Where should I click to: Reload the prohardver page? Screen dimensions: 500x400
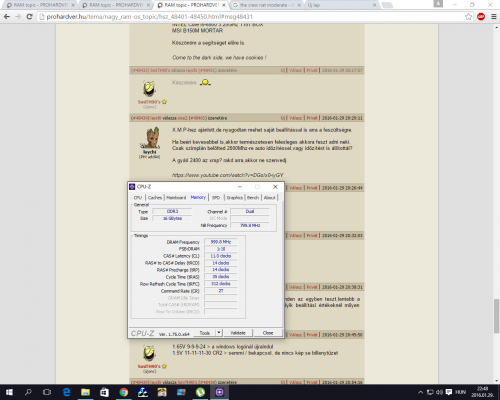tap(29, 17)
